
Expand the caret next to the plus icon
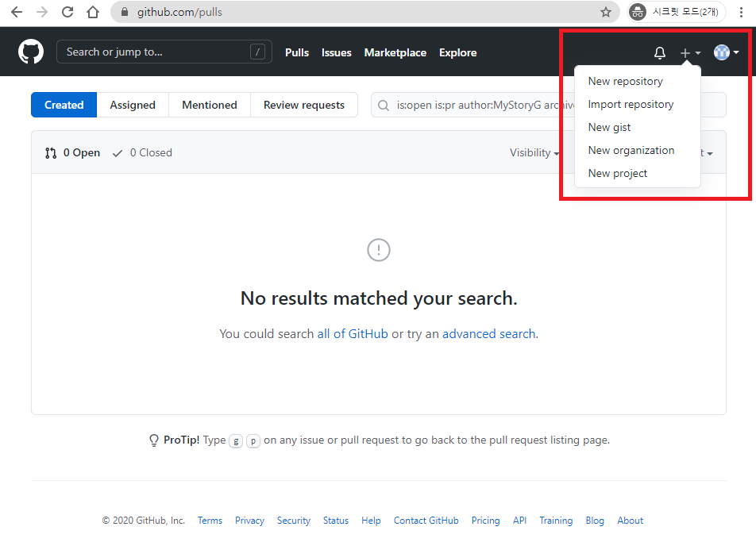pos(697,52)
